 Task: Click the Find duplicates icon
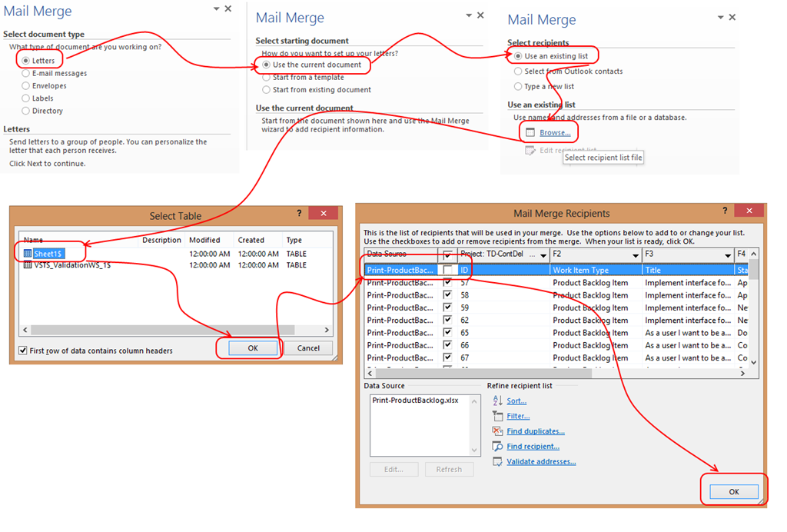coord(497,431)
